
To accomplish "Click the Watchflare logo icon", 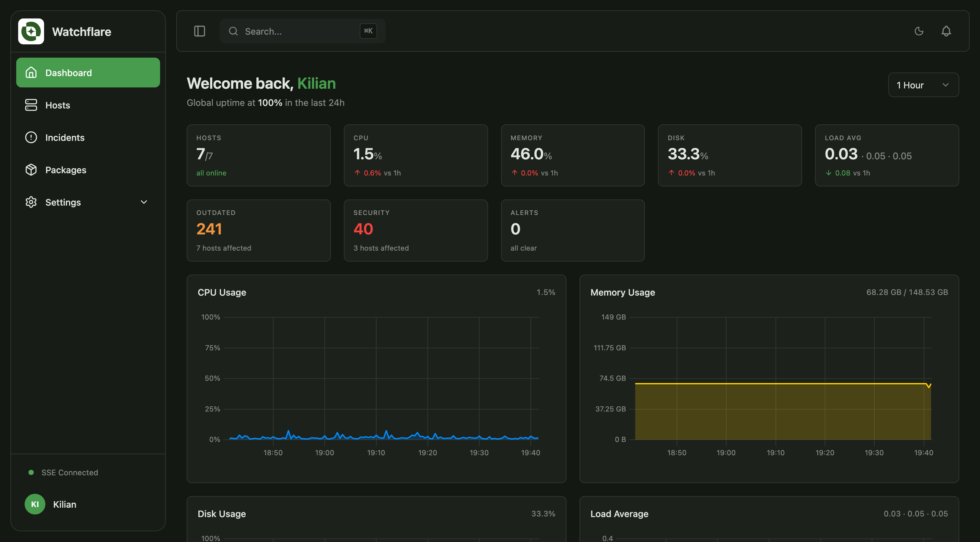I will [31, 31].
